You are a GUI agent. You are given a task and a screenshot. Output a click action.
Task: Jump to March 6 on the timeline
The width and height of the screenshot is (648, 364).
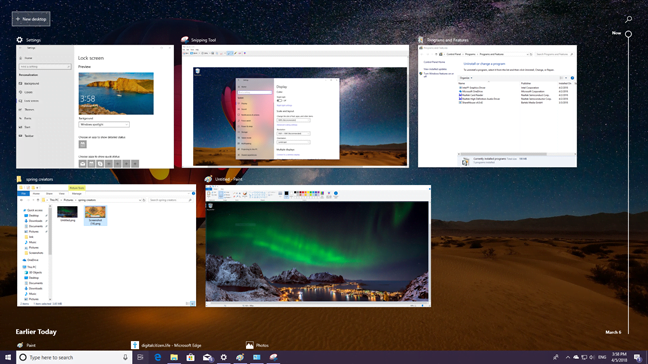pyautogui.click(x=613, y=332)
